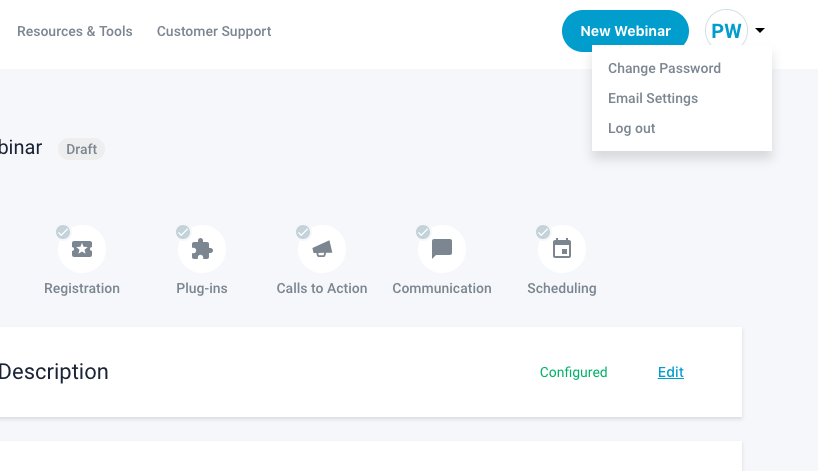Select Log out in account menu

tap(632, 129)
